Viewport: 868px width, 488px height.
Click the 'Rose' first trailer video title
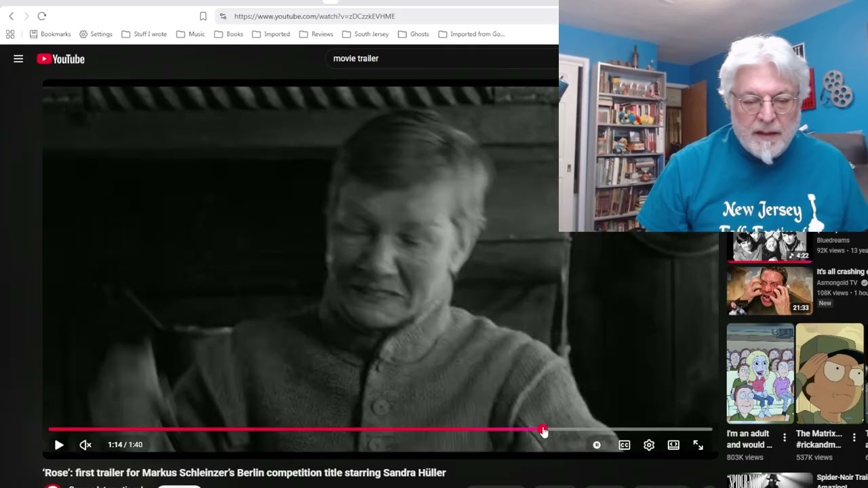[x=244, y=472]
